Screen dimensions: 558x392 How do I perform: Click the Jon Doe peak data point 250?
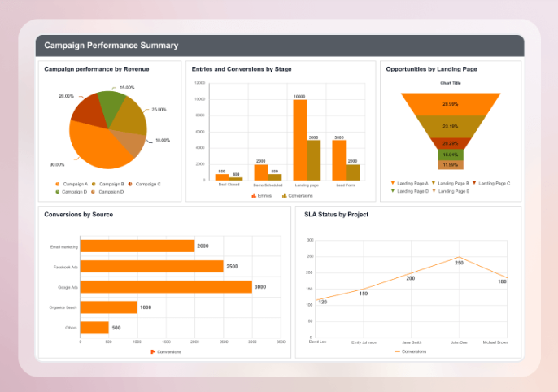459,257
